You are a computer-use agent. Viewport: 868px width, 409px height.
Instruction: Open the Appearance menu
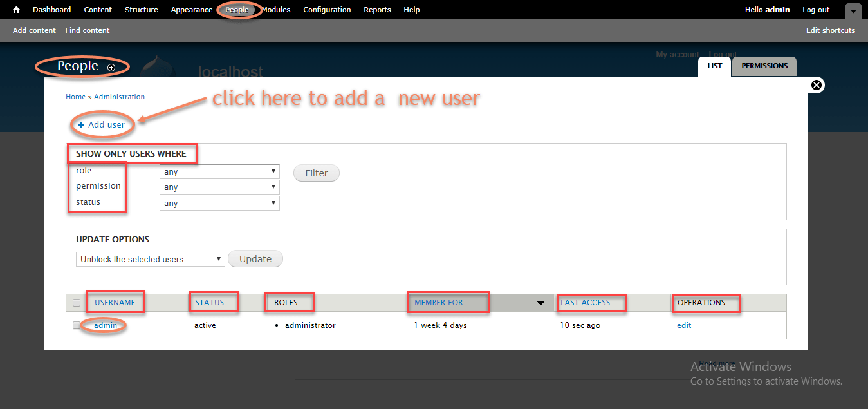point(192,10)
